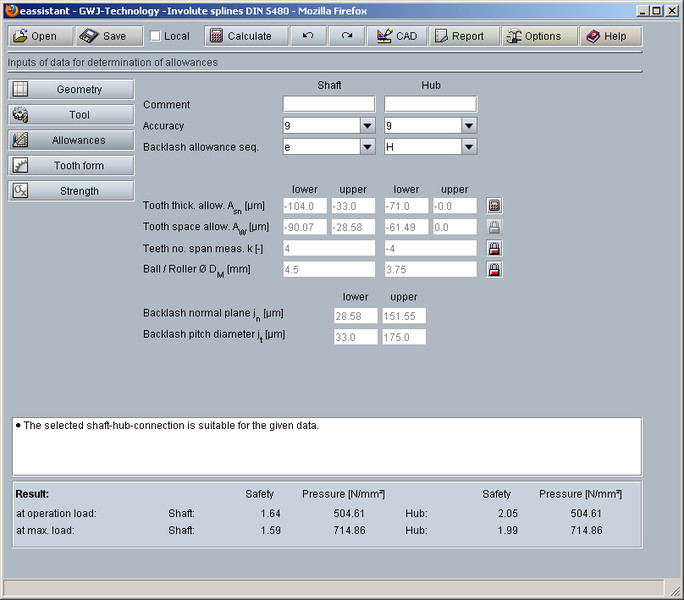Viewport: 684px width, 600px height.
Task: Expand Shaft backlash allowance seq. dropdown
Action: click(367, 147)
